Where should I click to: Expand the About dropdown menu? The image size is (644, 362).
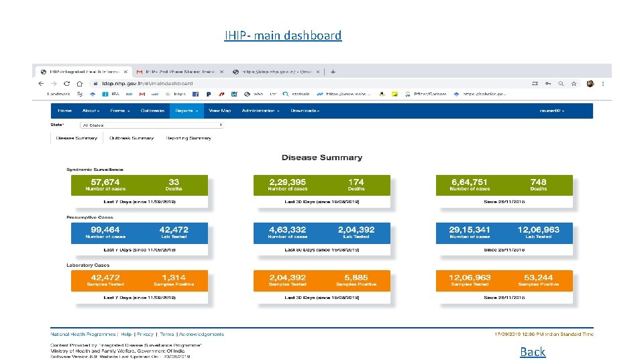coord(91,111)
